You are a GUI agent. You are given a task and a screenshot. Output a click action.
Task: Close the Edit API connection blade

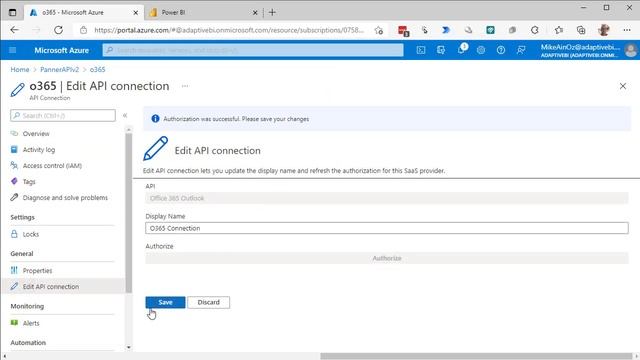tap(623, 86)
